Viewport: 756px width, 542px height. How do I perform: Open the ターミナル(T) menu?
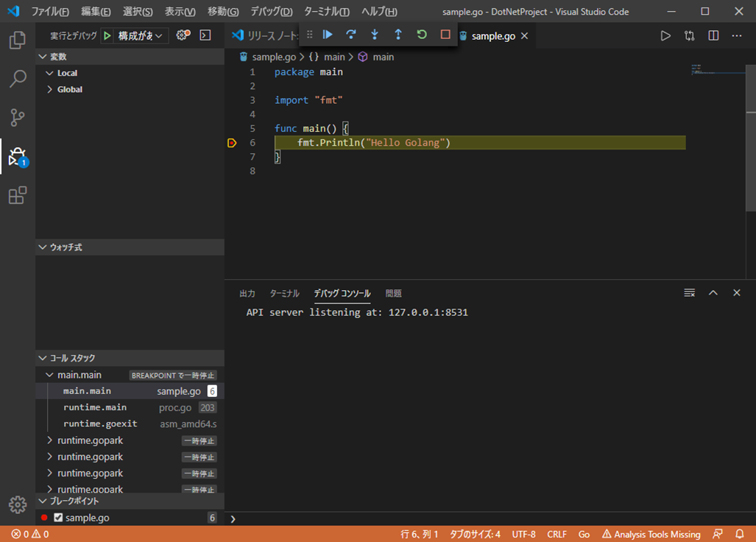(x=326, y=12)
